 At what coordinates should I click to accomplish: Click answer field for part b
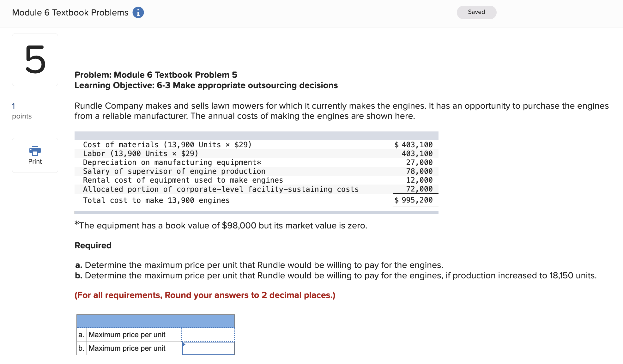pyautogui.click(x=208, y=348)
